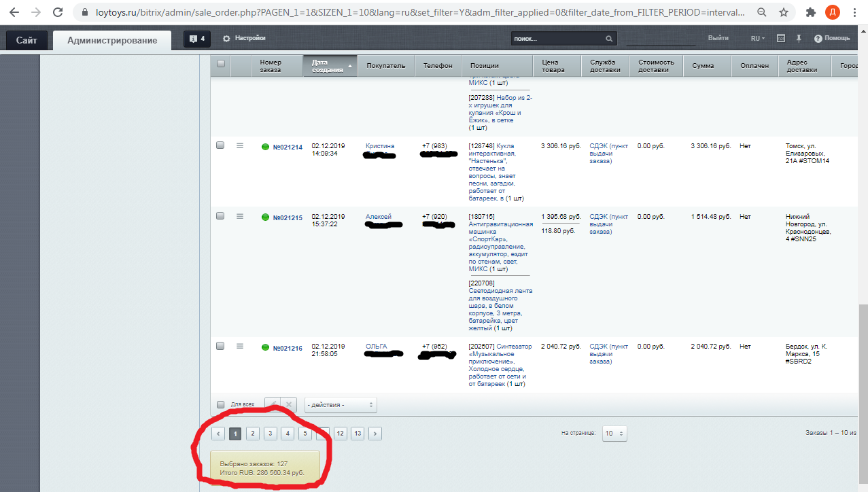
Task: Go to page 5 of orders
Action: [305, 433]
